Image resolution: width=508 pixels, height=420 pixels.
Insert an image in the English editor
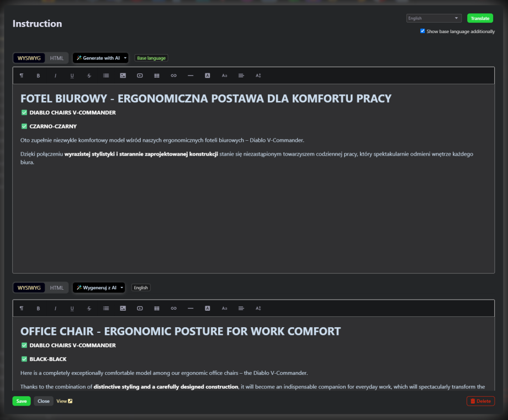pos(123,309)
